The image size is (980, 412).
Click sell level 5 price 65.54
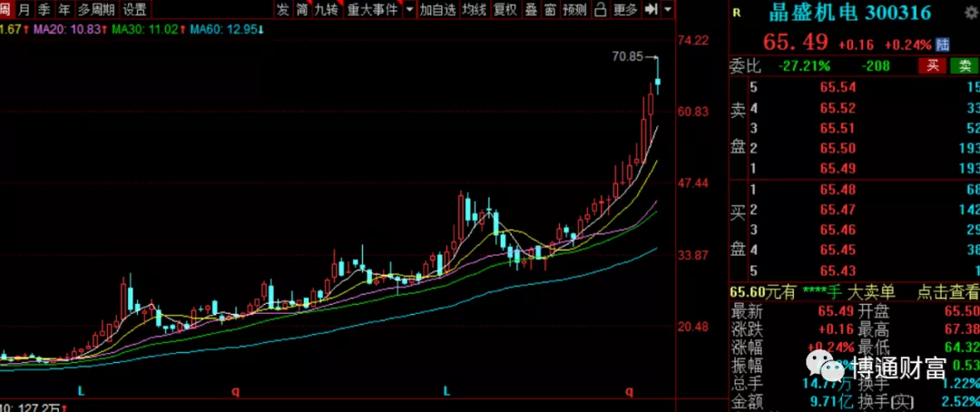click(838, 87)
